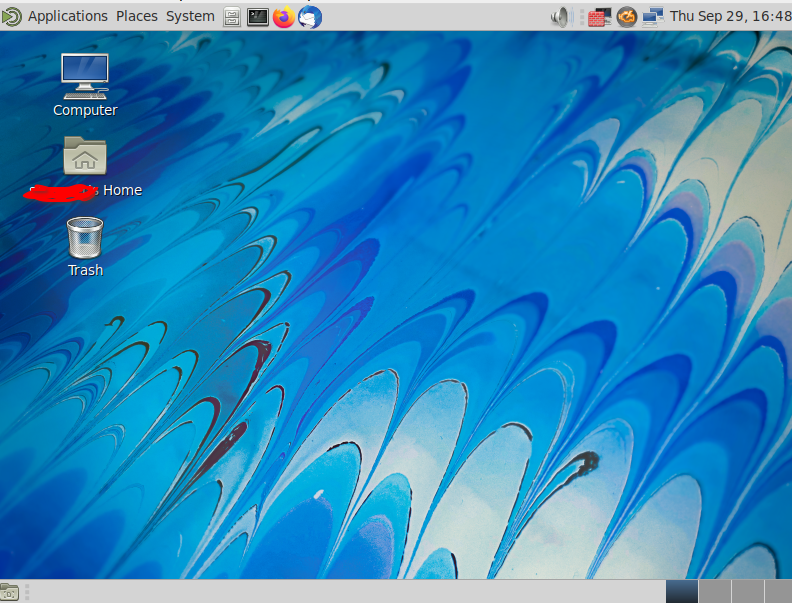Open the Firefox web browser
Image resolution: width=792 pixels, height=603 pixels.
284,17
